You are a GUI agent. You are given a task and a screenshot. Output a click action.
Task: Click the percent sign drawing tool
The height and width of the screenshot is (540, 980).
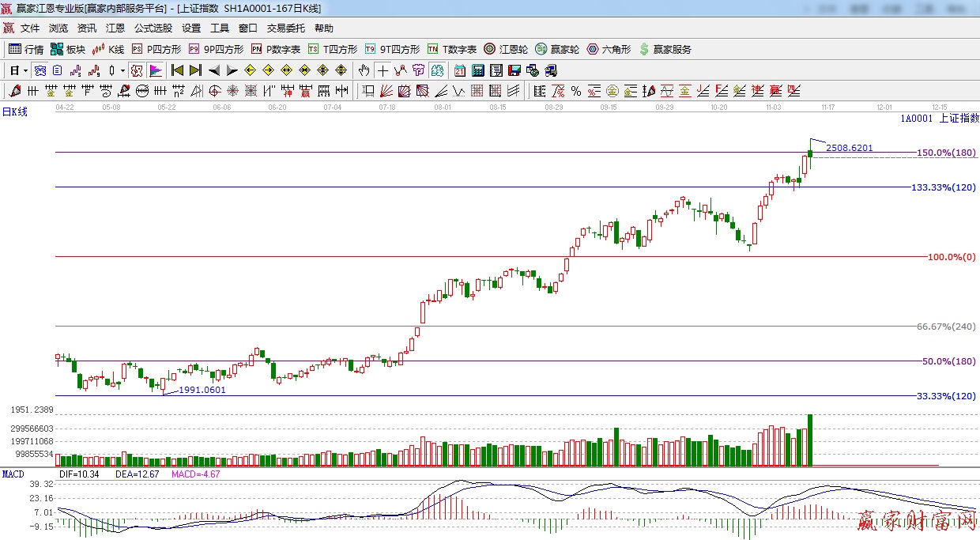576,91
